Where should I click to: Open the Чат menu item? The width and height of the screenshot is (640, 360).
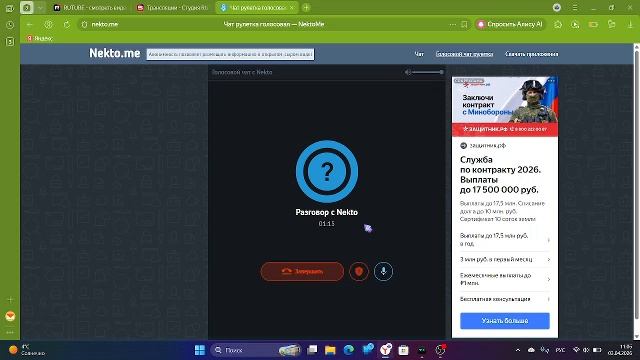click(x=419, y=54)
